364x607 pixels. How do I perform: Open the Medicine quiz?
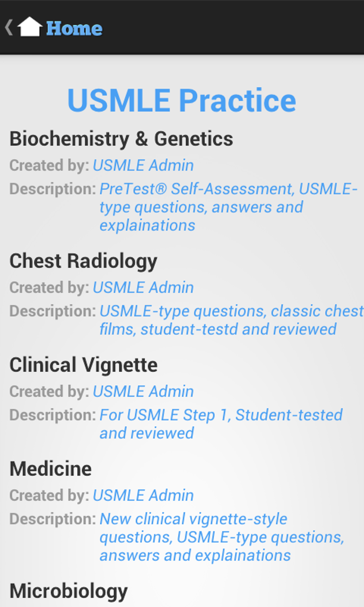coord(51,468)
